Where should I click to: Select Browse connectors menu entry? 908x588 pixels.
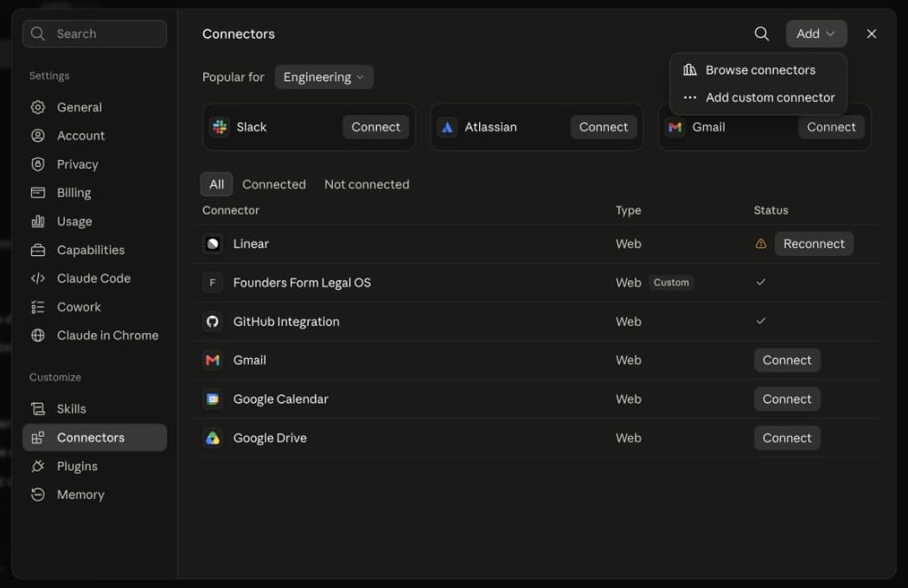point(758,70)
